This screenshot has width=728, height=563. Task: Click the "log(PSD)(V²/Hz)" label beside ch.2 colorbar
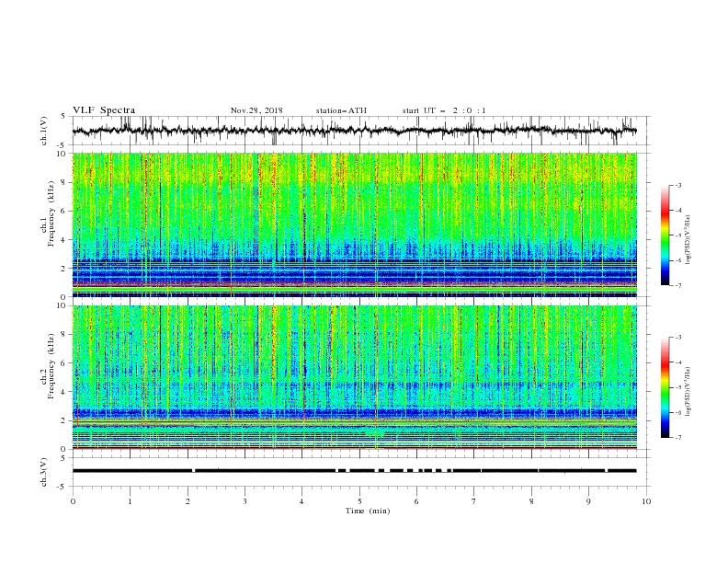tap(688, 392)
